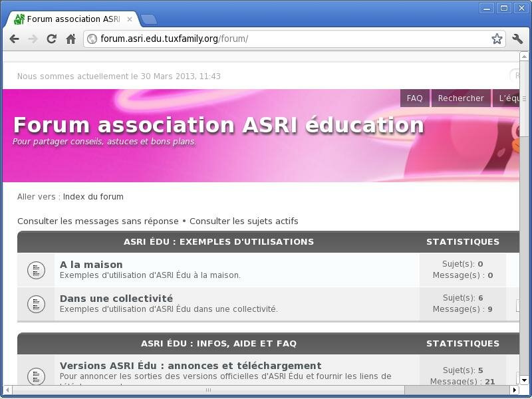Click the ASRI ÉDU : INFOS, AIDE ET FAQ header
Image resolution: width=532 pixels, height=399 pixels.
(219, 343)
